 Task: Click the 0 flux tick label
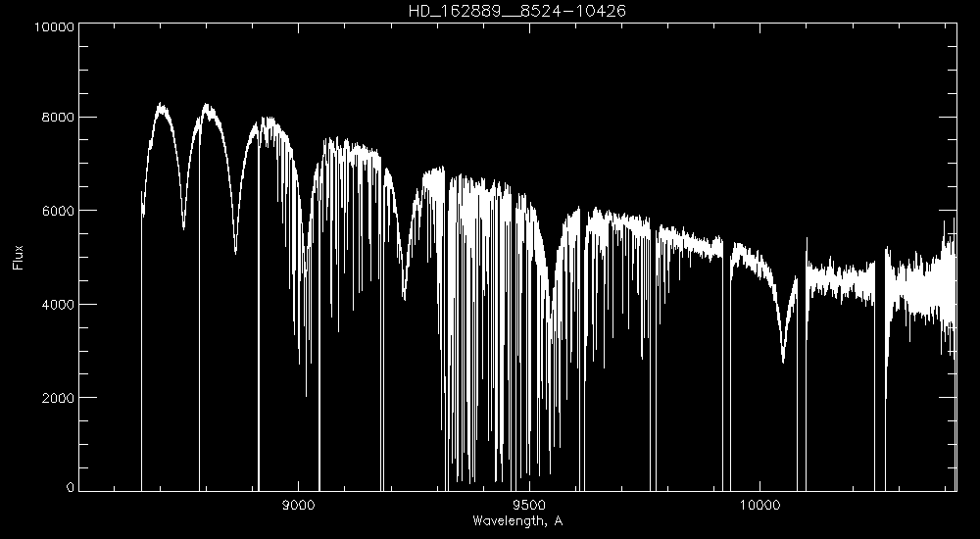(71, 487)
